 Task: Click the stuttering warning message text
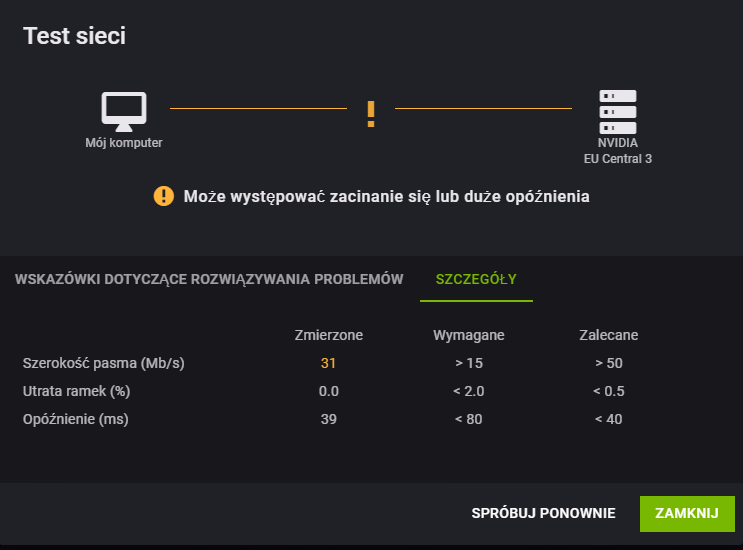tap(386, 196)
